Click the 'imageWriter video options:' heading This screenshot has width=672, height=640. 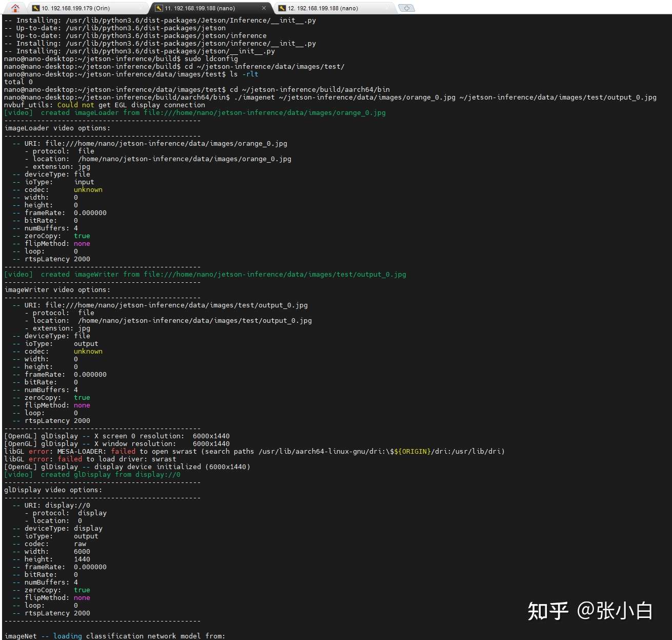coord(57,289)
